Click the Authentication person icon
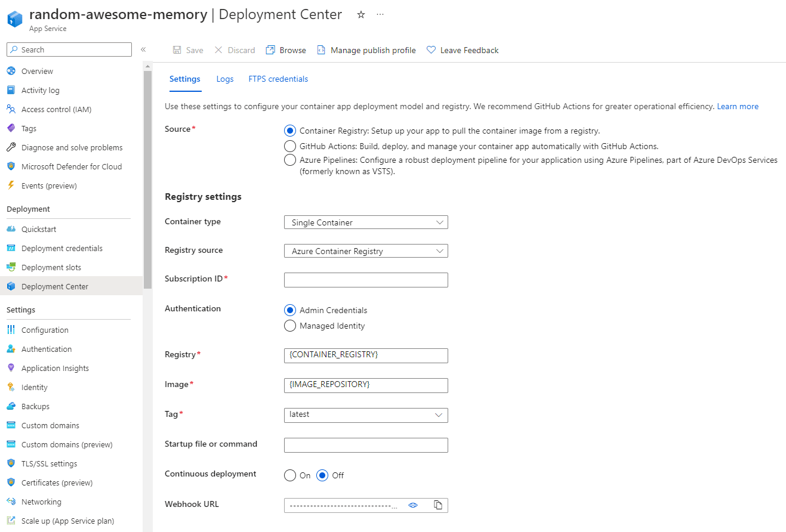Viewport: 786px width, 532px height. [x=11, y=349]
